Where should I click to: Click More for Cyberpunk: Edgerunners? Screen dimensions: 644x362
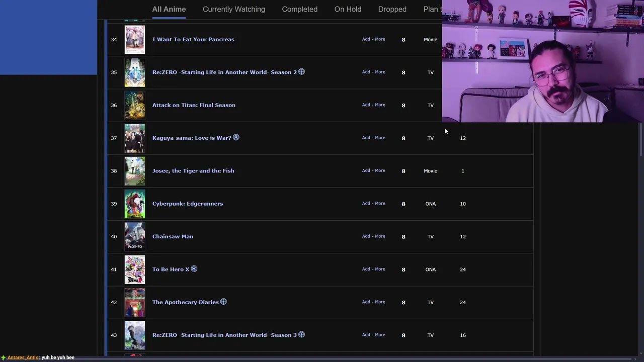click(x=380, y=204)
